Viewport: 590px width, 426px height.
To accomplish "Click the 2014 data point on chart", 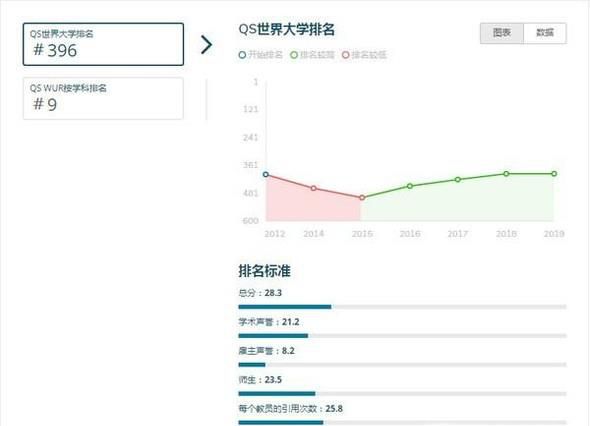I will [313, 188].
